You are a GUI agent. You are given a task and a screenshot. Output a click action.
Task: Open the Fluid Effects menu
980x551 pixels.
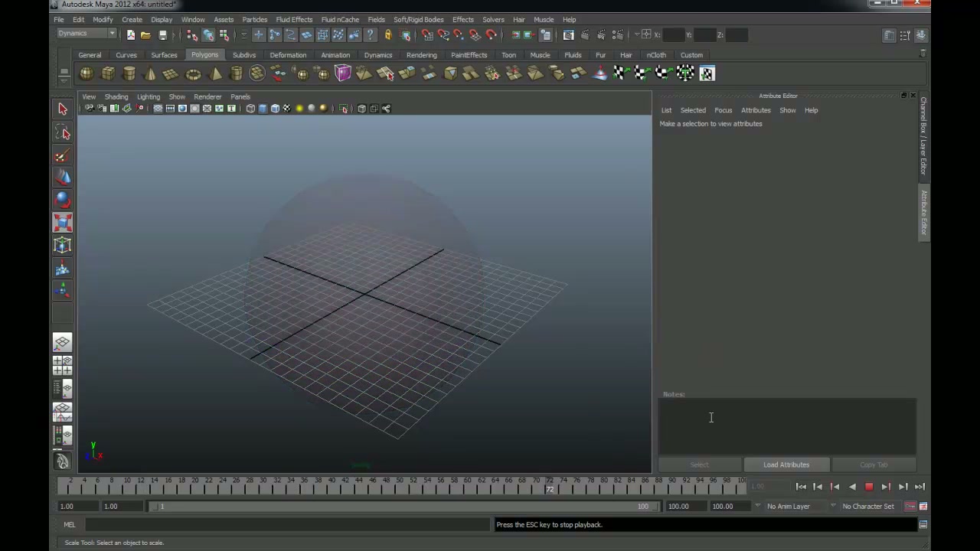(294, 20)
